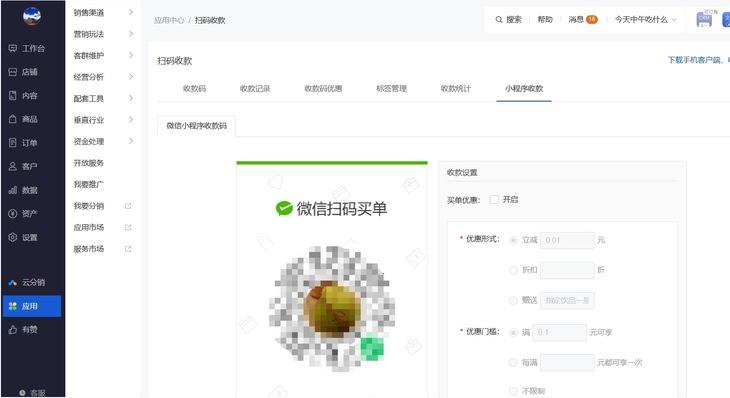Open external link icon beside 应用市场

[128, 227]
